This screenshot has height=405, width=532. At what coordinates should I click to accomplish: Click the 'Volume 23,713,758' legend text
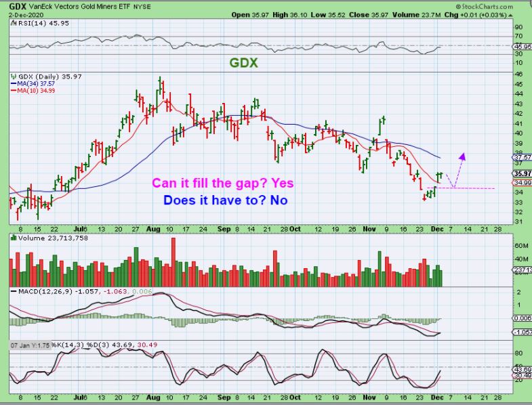click(x=54, y=238)
